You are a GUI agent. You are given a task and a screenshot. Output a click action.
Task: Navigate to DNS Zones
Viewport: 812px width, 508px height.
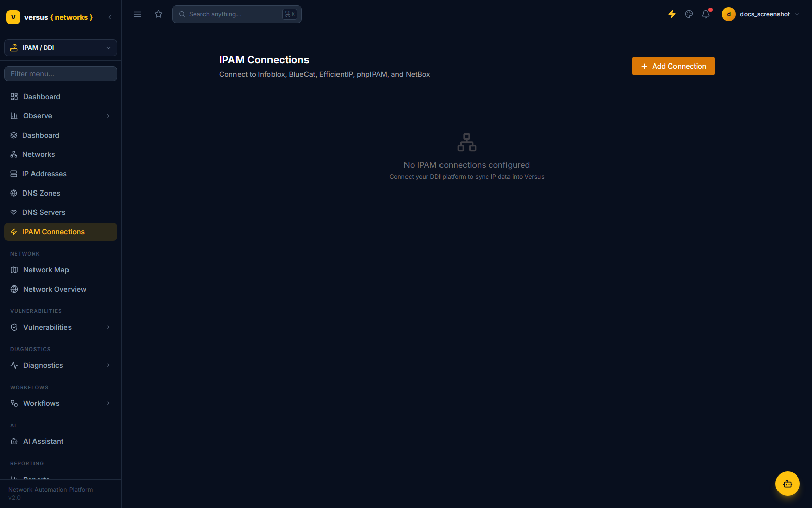pos(60,193)
